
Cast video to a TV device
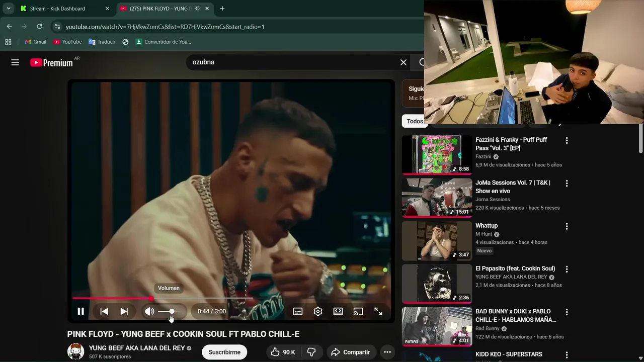click(x=358, y=311)
